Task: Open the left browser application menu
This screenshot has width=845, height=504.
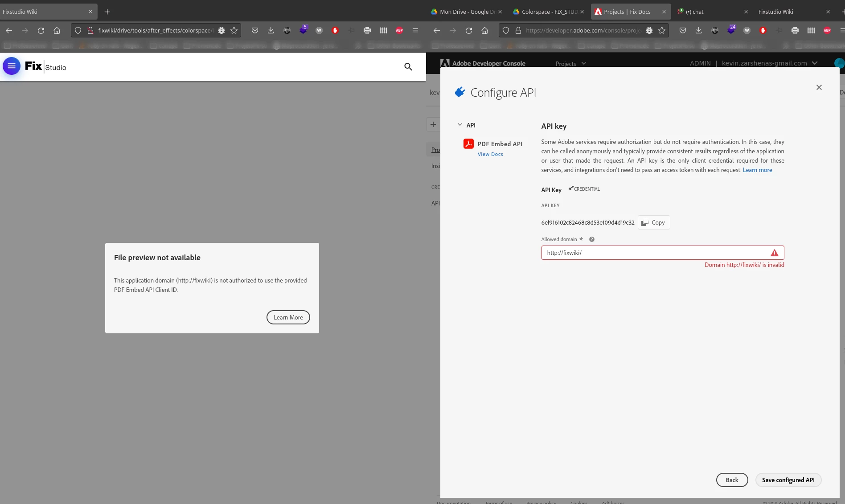Action: click(x=415, y=30)
